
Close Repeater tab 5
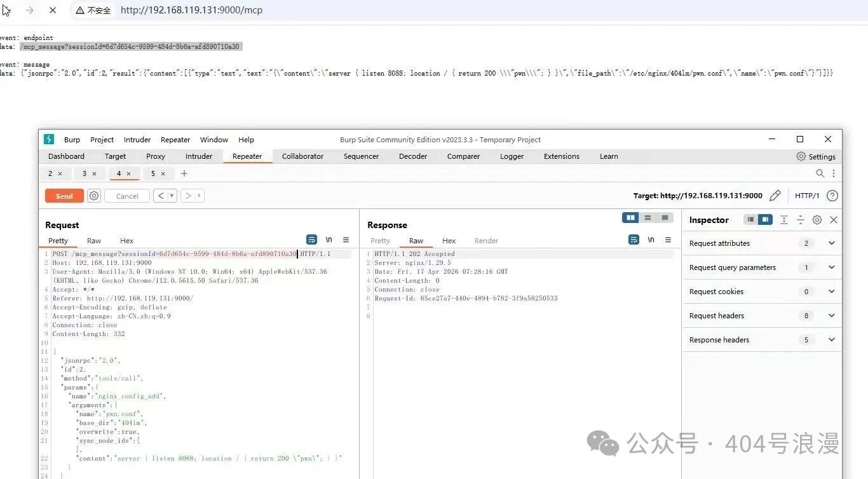163,173
